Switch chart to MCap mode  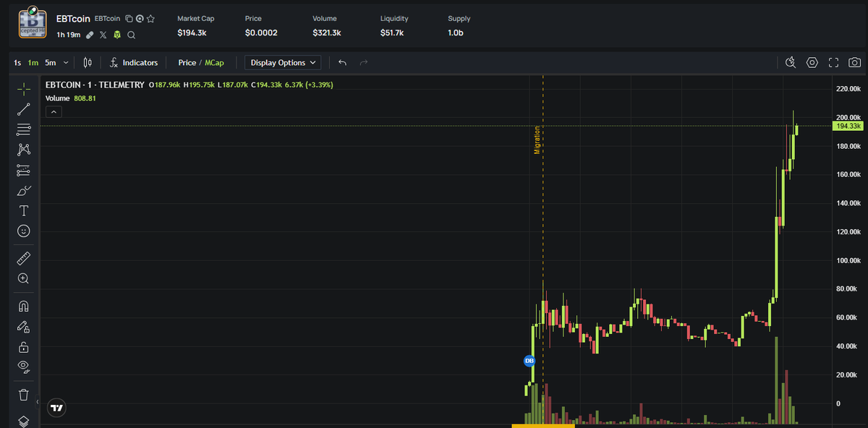(214, 63)
